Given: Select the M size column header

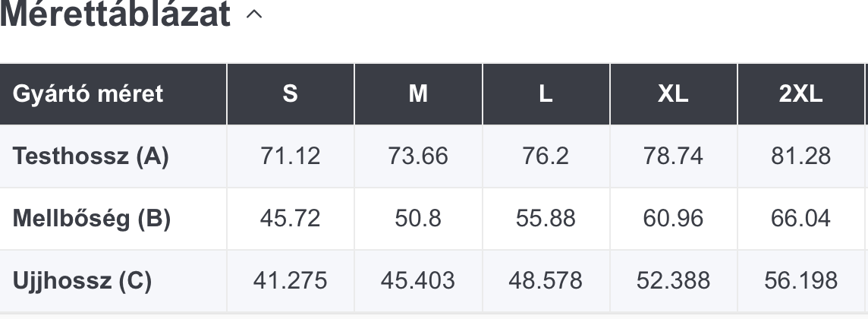Looking at the screenshot, I should click(x=419, y=94).
